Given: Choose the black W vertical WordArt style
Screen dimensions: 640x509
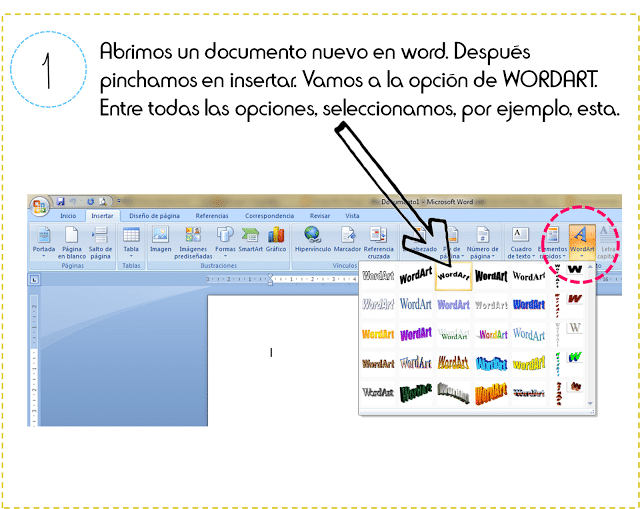Looking at the screenshot, I should [x=575, y=269].
